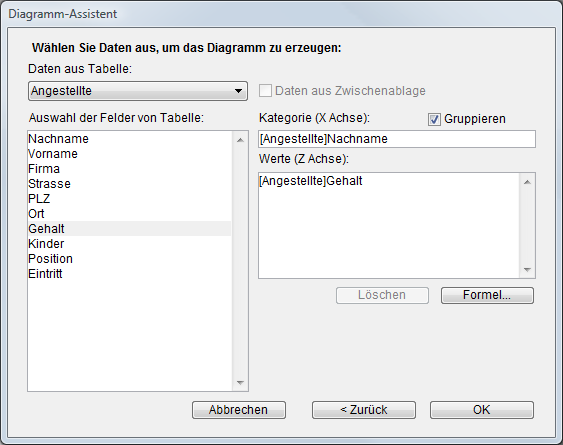Select the Position field
The width and height of the screenshot is (563, 445).
130,259
